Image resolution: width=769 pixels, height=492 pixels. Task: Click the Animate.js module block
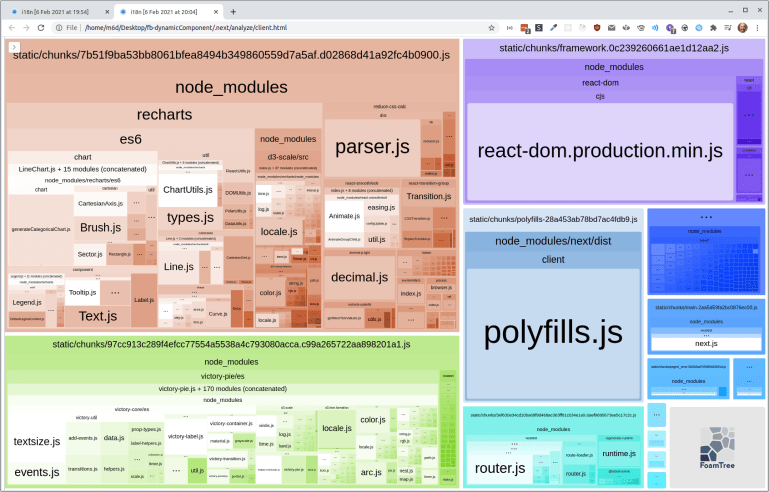click(344, 216)
